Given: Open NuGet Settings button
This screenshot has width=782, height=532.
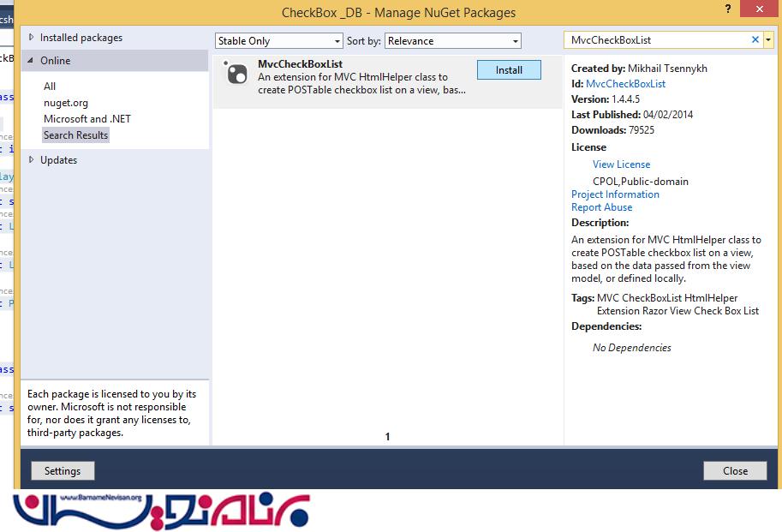Looking at the screenshot, I should pyautogui.click(x=63, y=471).
